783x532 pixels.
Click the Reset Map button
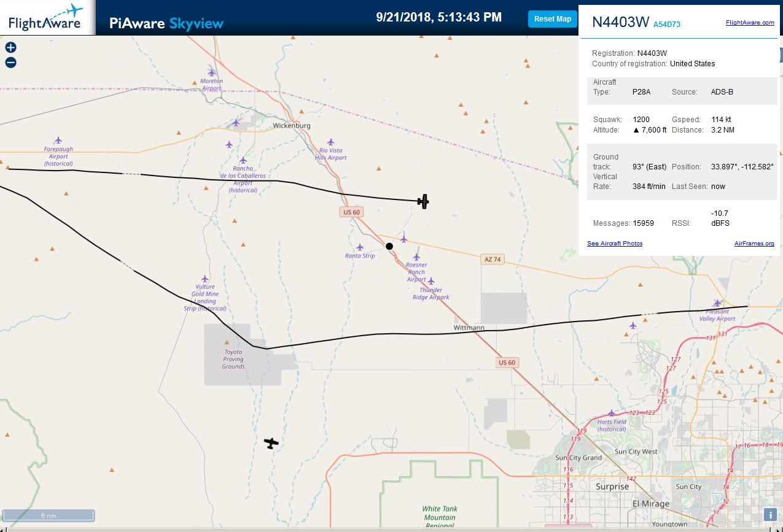553,19
